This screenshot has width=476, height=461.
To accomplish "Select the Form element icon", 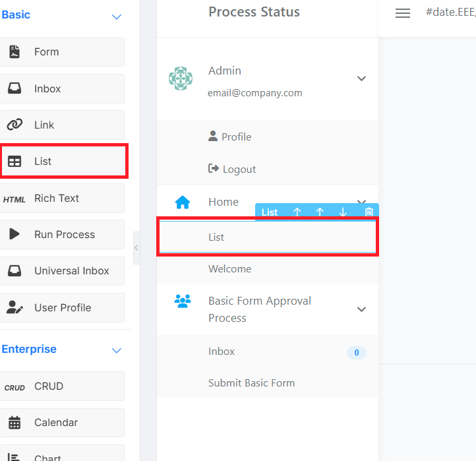I will 15,51.
